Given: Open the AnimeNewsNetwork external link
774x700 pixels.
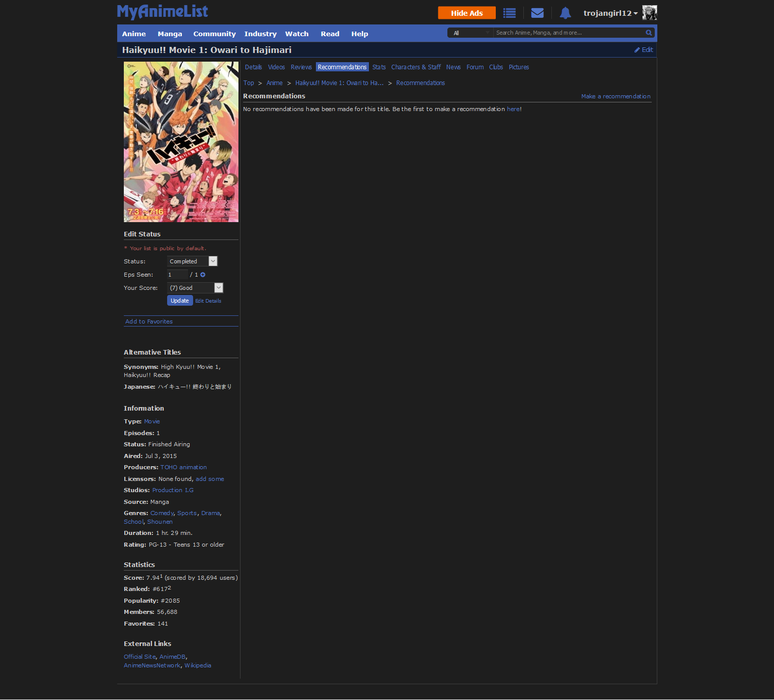Looking at the screenshot, I should 152,665.
